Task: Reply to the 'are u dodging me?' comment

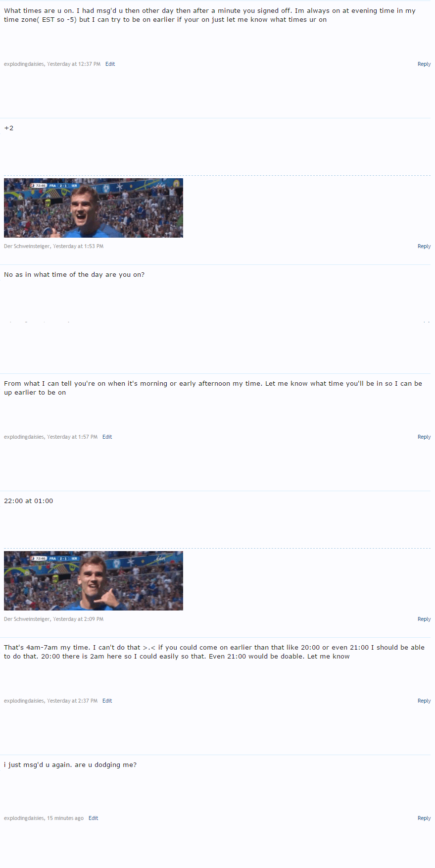Action: point(424,818)
